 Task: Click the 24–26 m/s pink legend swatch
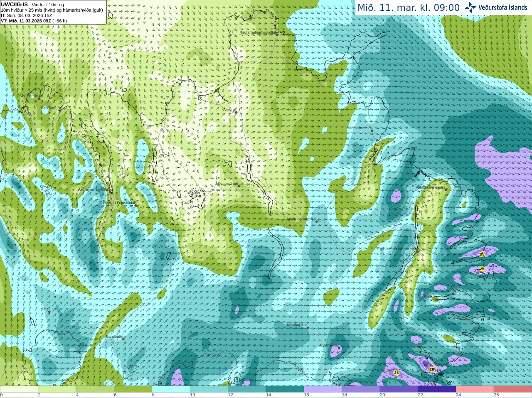tap(475, 389)
